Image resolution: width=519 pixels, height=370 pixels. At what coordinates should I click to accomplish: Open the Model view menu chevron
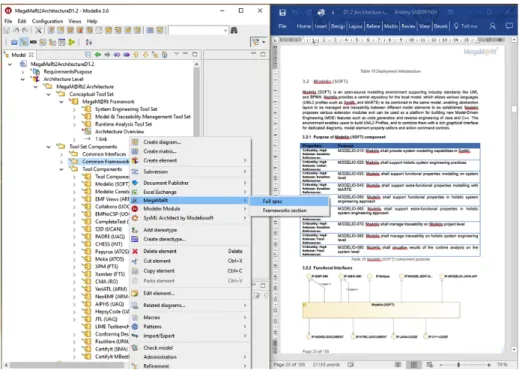[x=177, y=54]
